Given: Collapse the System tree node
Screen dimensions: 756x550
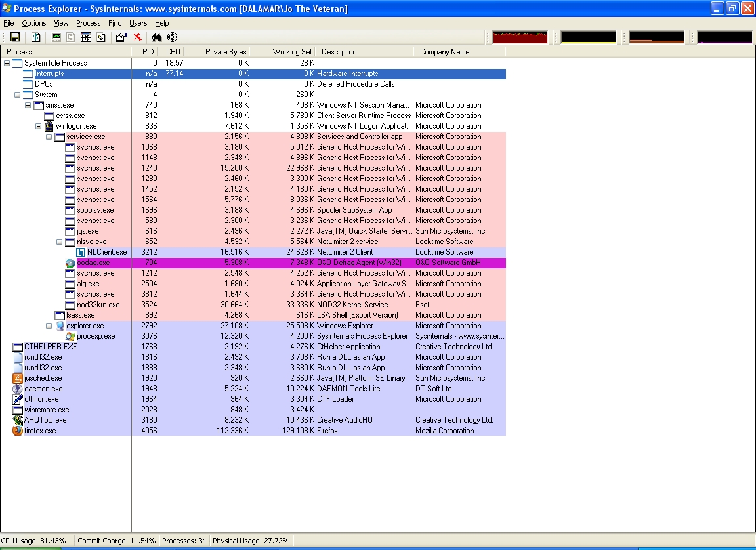Looking at the screenshot, I should click(17, 95).
